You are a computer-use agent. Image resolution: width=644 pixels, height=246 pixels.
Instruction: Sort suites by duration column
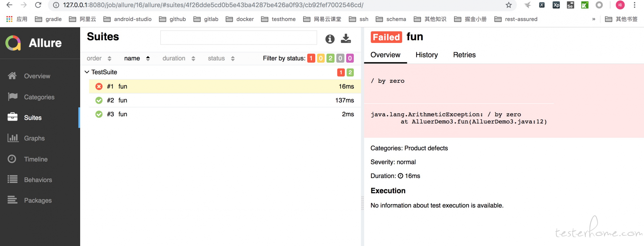pyautogui.click(x=179, y=58)
